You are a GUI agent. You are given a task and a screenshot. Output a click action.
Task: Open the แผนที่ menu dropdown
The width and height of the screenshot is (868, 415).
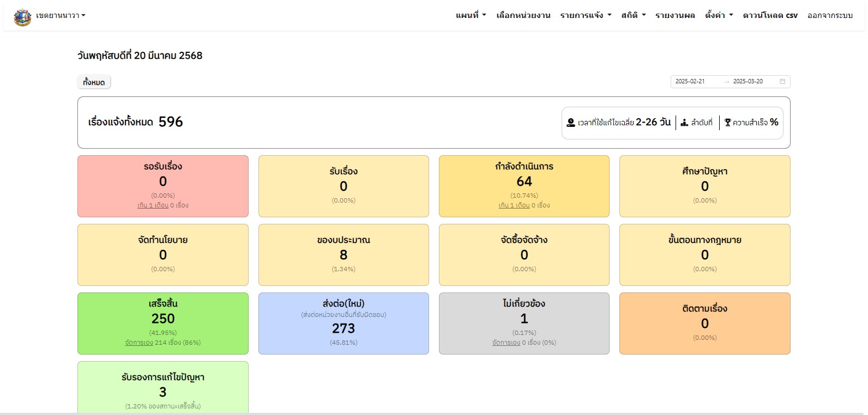(x=471, y=15)
